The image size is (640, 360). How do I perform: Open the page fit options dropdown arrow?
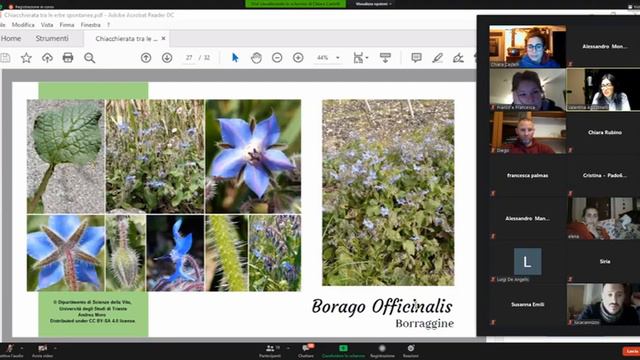point(367,58)
